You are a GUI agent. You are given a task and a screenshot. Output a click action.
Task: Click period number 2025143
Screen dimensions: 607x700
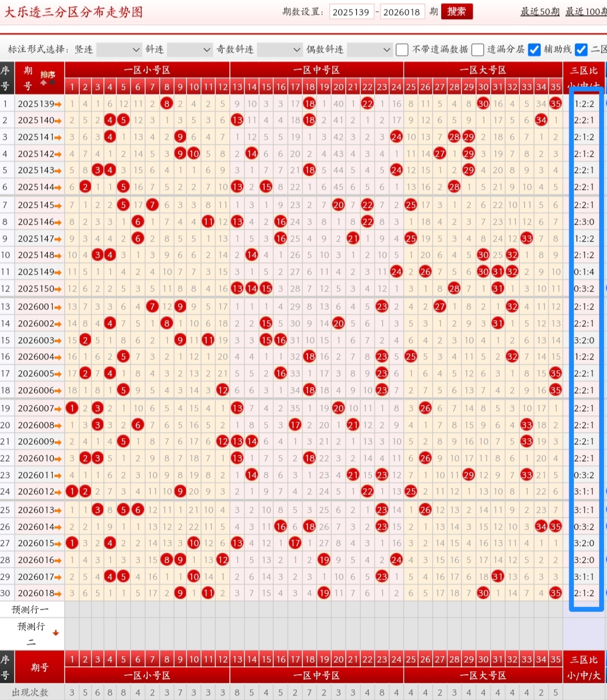pos(35,170)
